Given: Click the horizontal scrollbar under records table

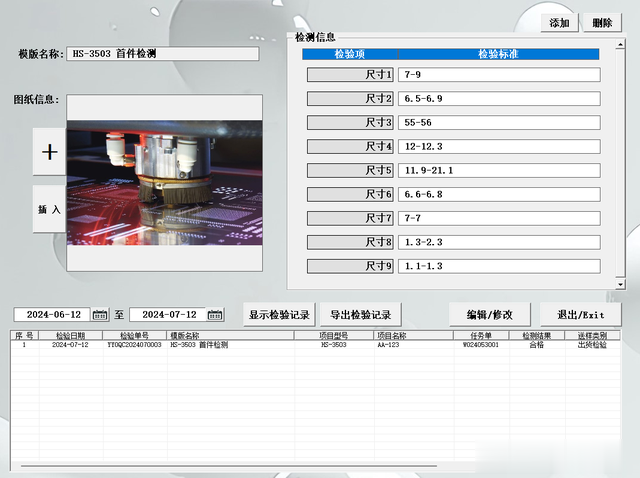Looking at the screenshot, I should click(x=229, y=465).
